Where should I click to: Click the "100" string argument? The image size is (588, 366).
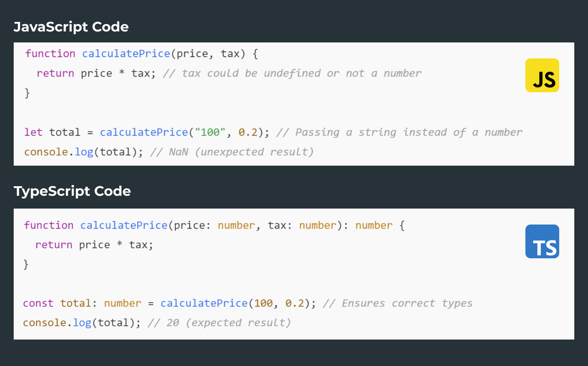point(210,132)
